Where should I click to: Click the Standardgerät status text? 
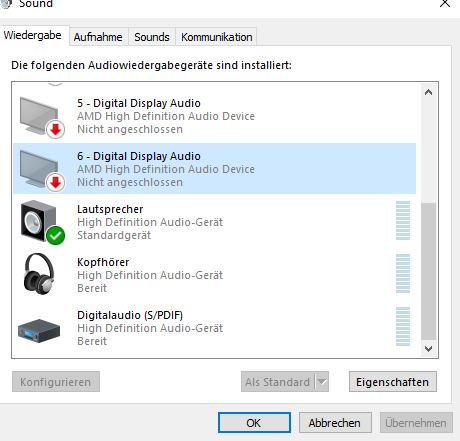[x=114, y=235]
